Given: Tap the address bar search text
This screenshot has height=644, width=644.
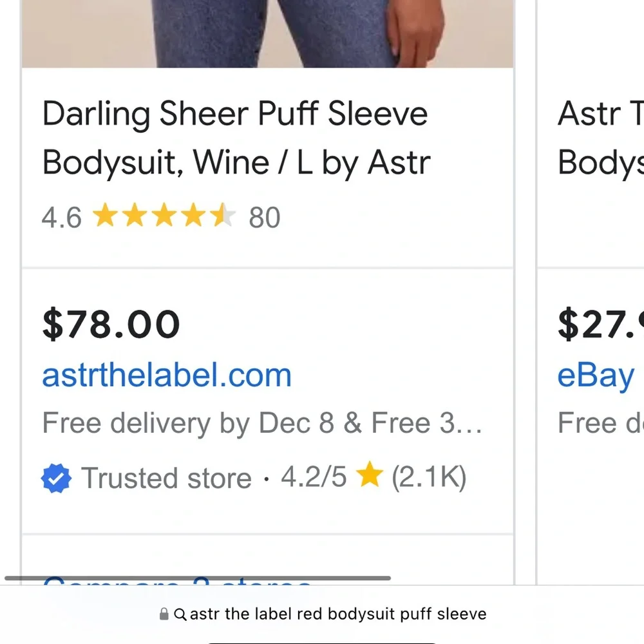Looking at the screenshot, I should 338,614.
